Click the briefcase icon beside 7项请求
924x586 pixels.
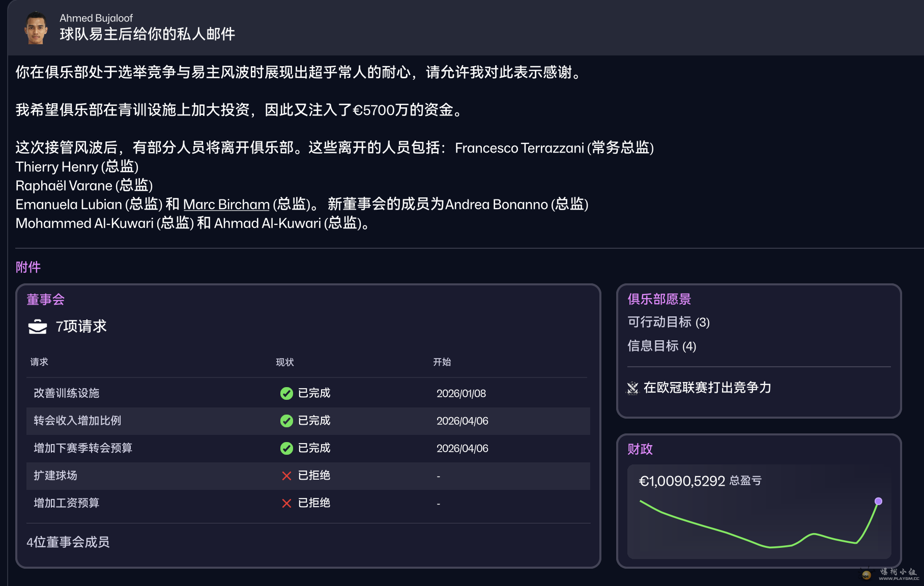(x=38, y=327)
